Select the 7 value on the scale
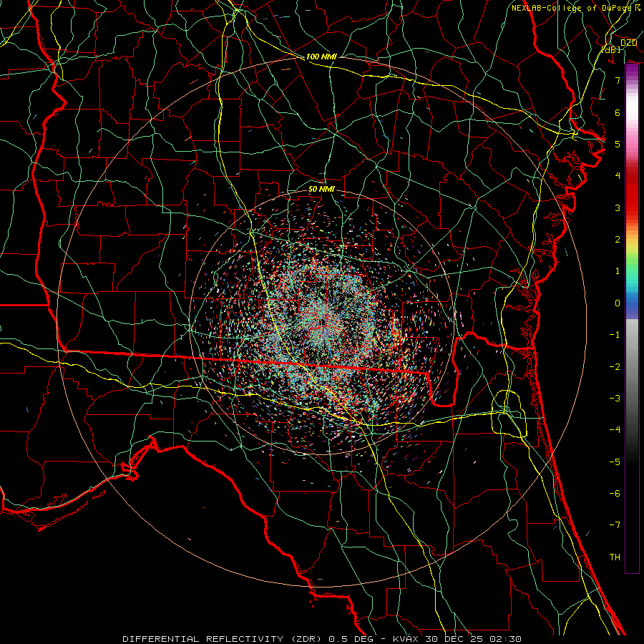The image size is (644, 644). 618,80
